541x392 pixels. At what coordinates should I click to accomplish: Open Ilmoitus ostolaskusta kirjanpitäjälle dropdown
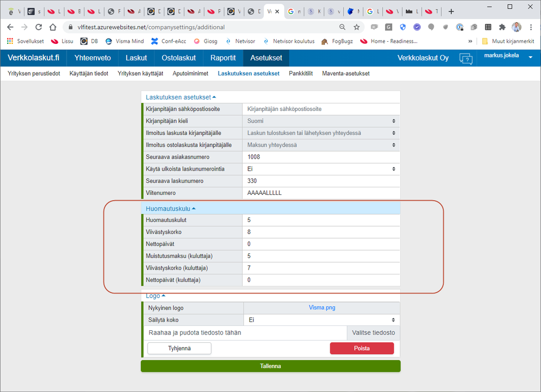(321, 145)
